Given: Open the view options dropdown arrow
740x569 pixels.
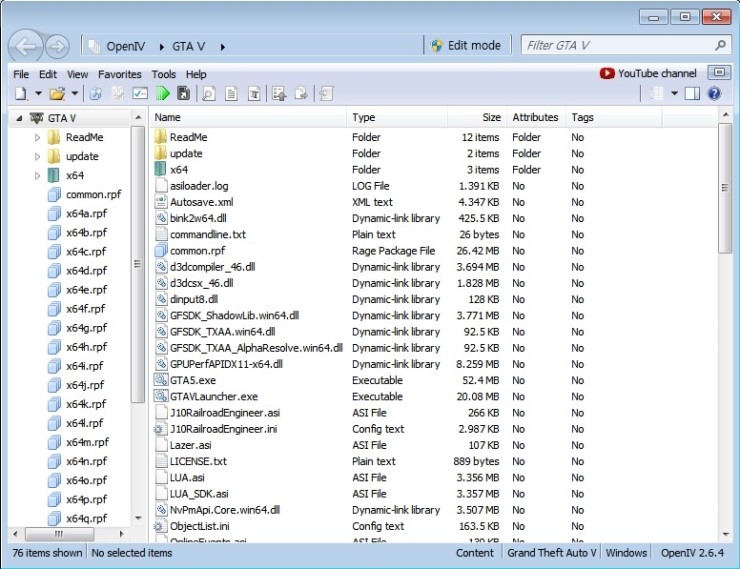Looking at the screenshot, I should tap(675, 93).
